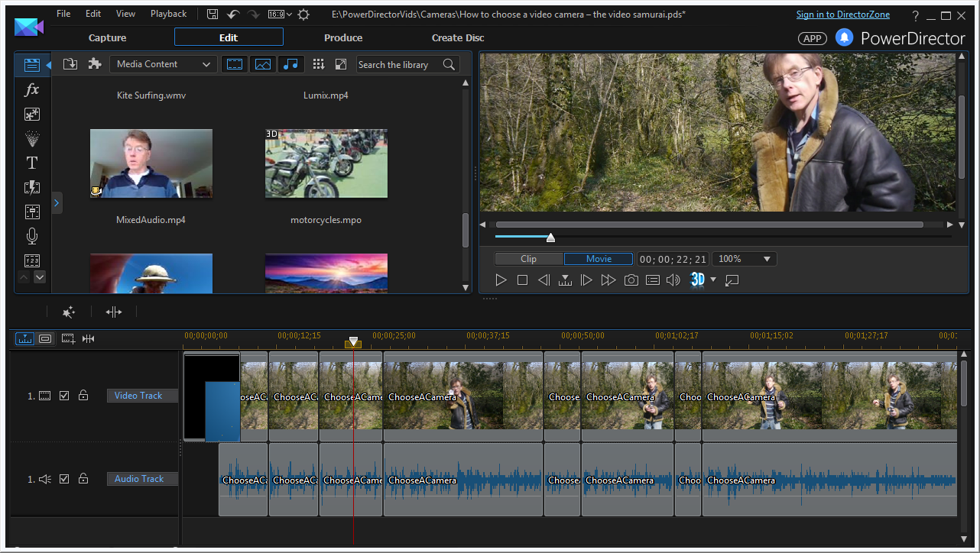Uncheck the Audio Track enable checkbox

click(x=64, y=479)
